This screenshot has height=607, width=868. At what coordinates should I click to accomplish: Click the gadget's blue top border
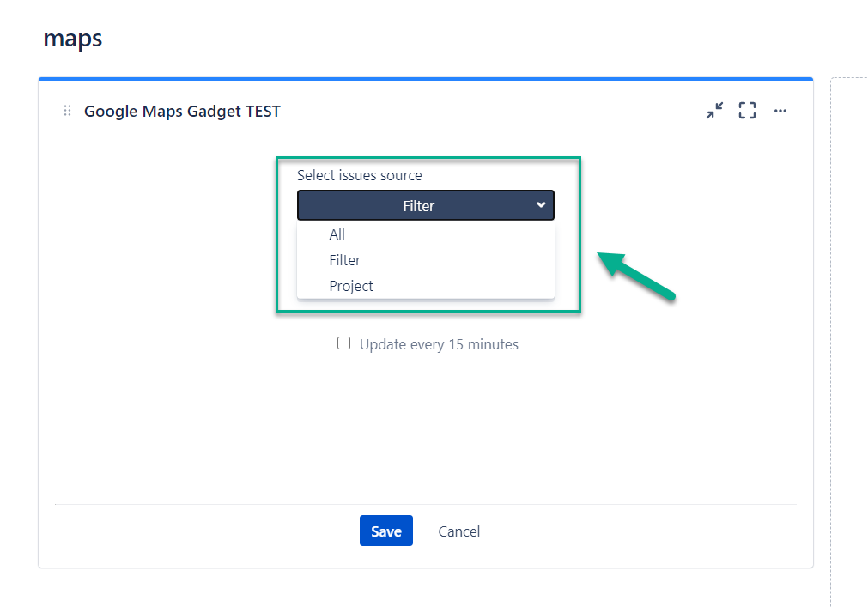(425, 79)
